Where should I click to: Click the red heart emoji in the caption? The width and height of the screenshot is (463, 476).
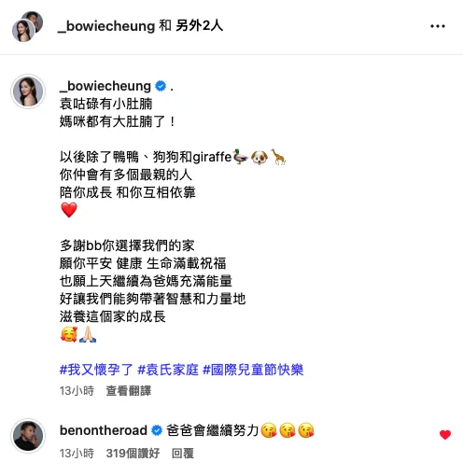69,210
